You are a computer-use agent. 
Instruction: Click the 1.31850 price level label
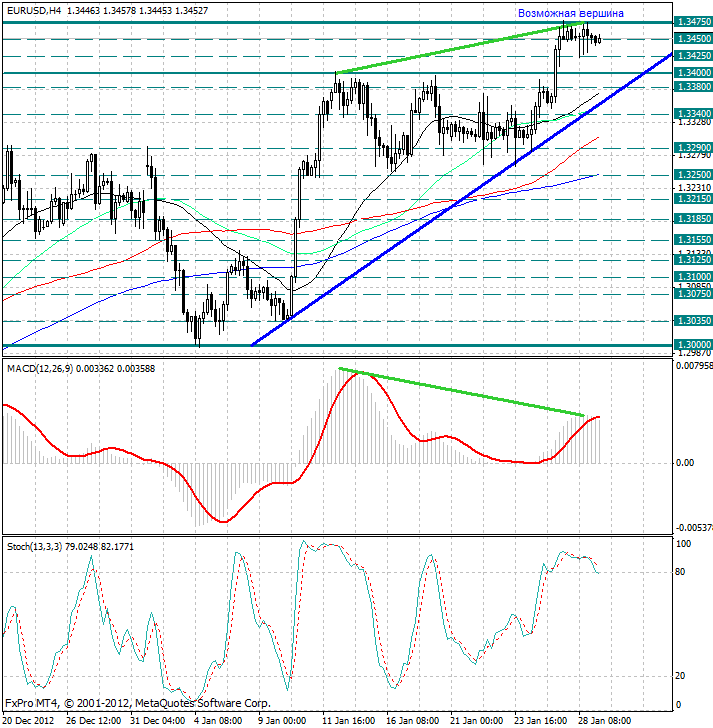(694, 219)
